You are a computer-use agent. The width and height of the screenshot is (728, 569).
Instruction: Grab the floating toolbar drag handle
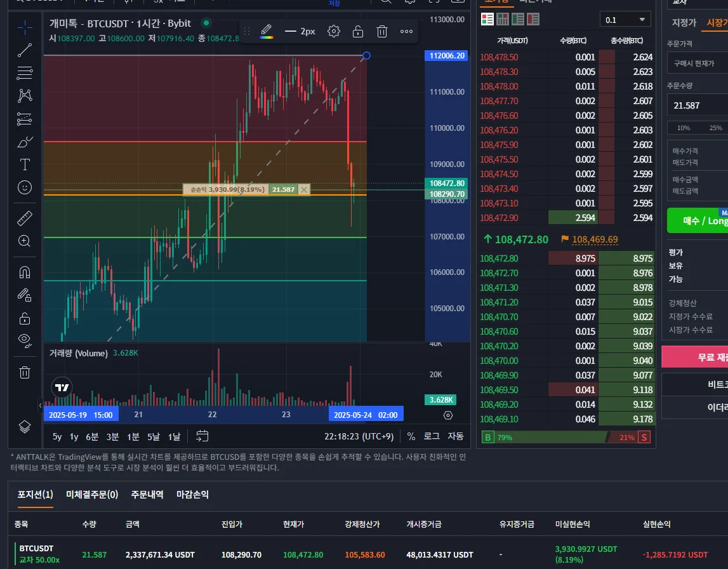pyautogui.click(x=247, y=31)
